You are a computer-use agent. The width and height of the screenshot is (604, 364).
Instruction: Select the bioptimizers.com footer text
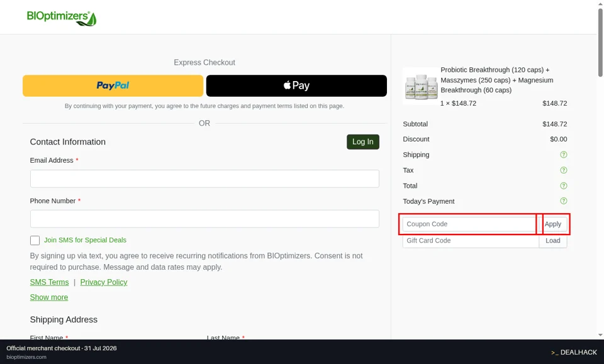(26, 357)
